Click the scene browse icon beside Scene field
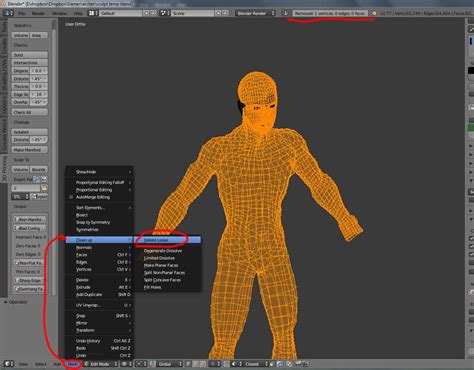This screenshot has width=474, height=370. 164,13
